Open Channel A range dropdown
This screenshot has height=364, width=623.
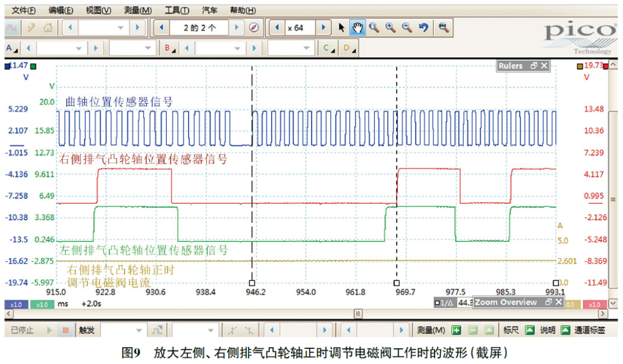pos(78,48)
